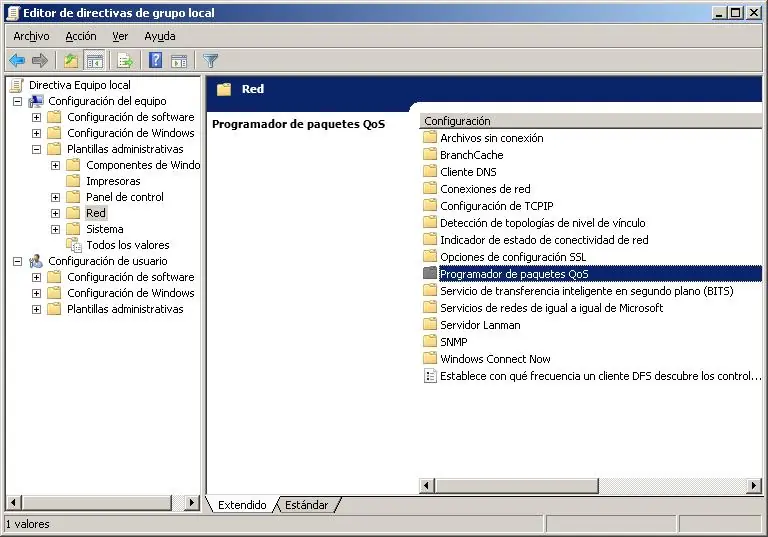Collapse Plantillas administrativas under equipo
The image size is (768, 537).
pyautogui.click(x=36, y=149)
